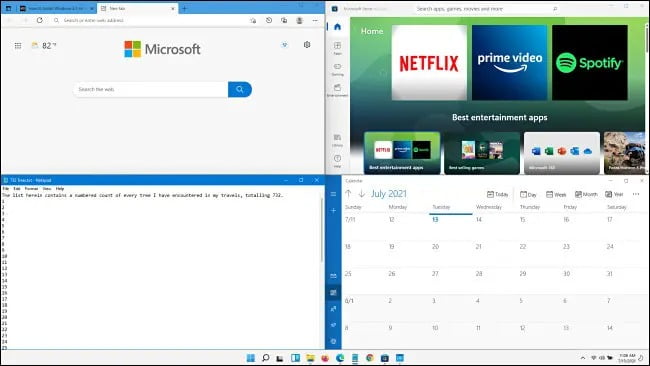Switch to the first Edge tab
The image size is (650, 366).
(x=56, y=8)
